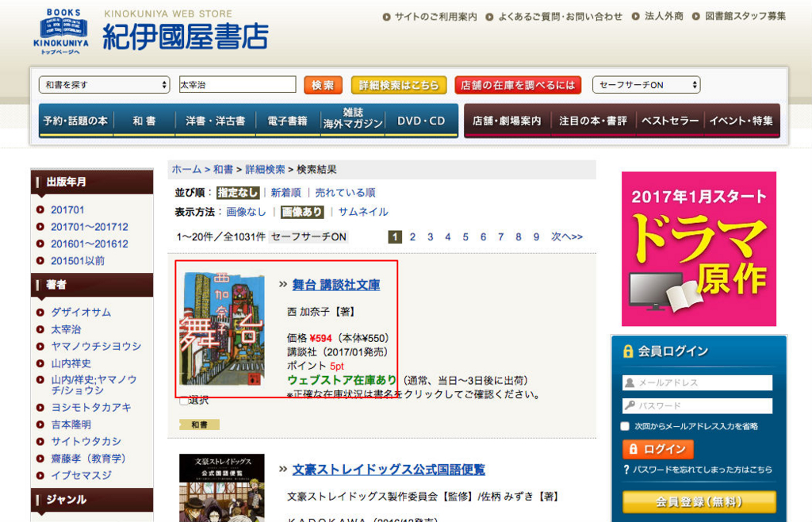Open 文豪ストレイドッグス公式国語便覧 title link
The width and height of the screenshot is (812, 522).
[389, 470]
